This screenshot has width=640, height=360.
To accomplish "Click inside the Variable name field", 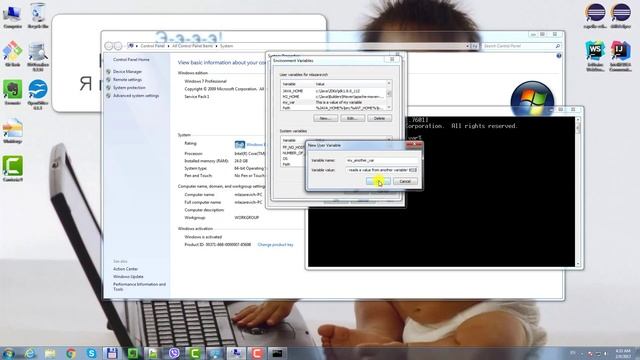I will point(382,160).
